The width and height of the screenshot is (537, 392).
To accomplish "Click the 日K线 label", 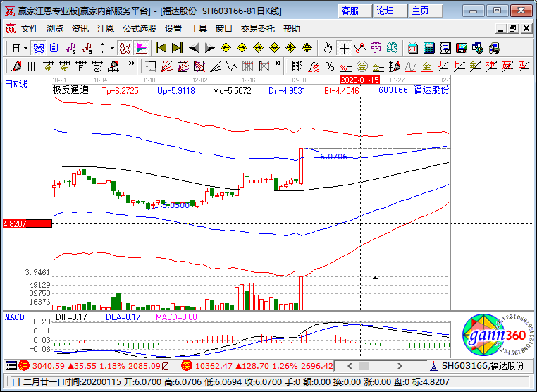I will (16, 85).
